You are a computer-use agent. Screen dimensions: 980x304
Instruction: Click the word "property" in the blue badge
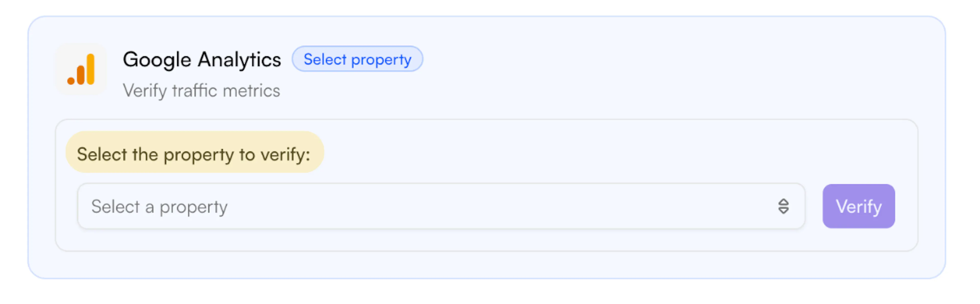click(381, 60)
